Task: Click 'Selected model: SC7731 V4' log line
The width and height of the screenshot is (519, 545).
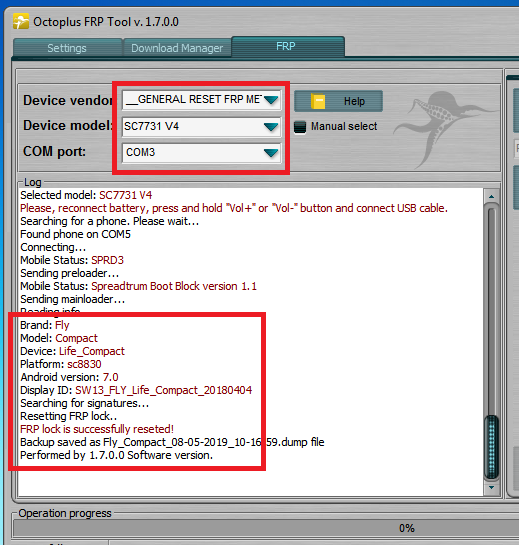Action: pos(86,195)
